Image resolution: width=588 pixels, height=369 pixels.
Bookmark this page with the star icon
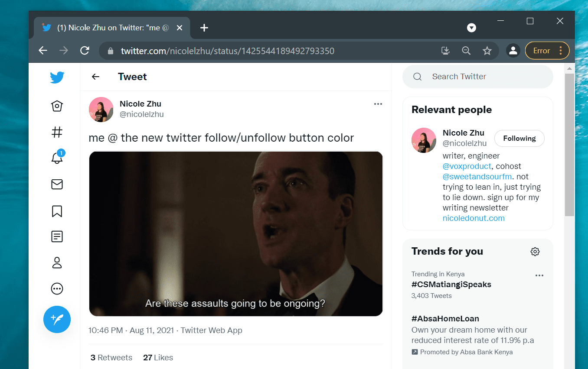(487, 51)
